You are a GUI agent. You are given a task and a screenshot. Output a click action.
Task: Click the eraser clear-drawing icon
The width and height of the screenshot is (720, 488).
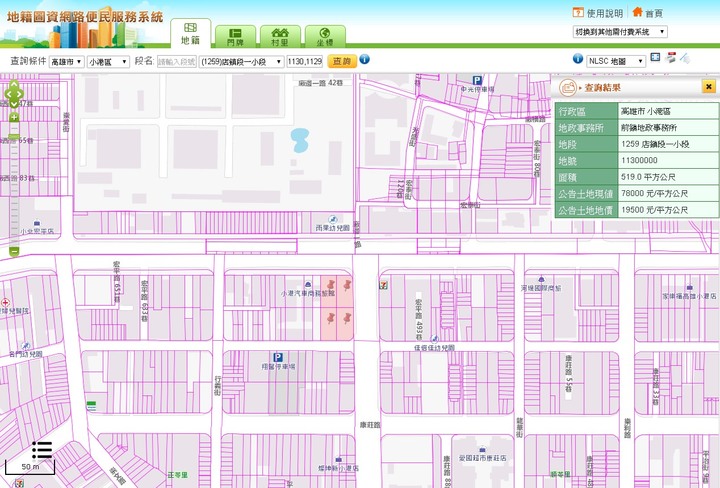tap(685, 58)
